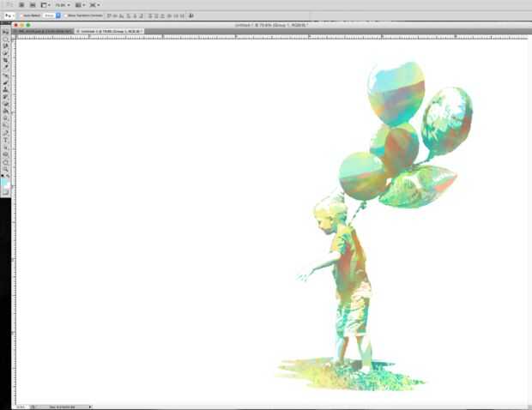Viewport: 532px width, 410px height.
Task: Open the status bar document info arrow
Action: 90,407
